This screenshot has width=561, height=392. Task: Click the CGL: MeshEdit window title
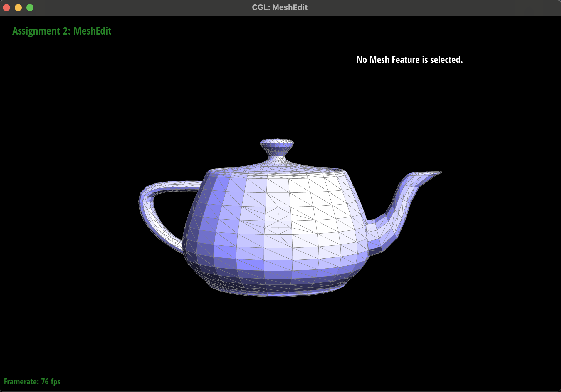coord(280,7)
